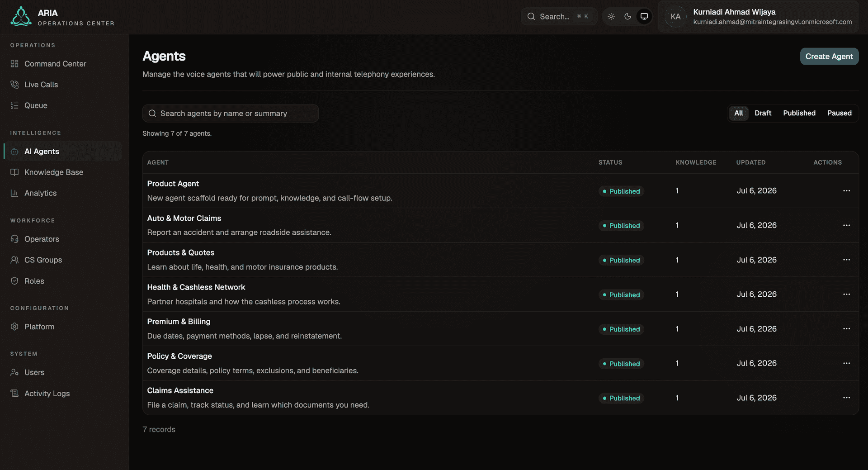Click the KA user avatar
868x470 pixels.
(675, 17)
